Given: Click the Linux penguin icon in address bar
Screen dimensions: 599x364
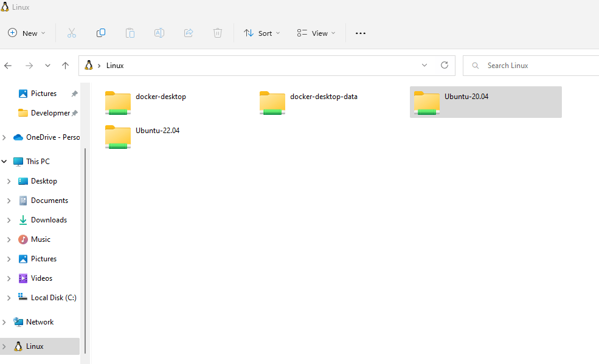Looking at the screenshot, I should (x=89, y=65).
